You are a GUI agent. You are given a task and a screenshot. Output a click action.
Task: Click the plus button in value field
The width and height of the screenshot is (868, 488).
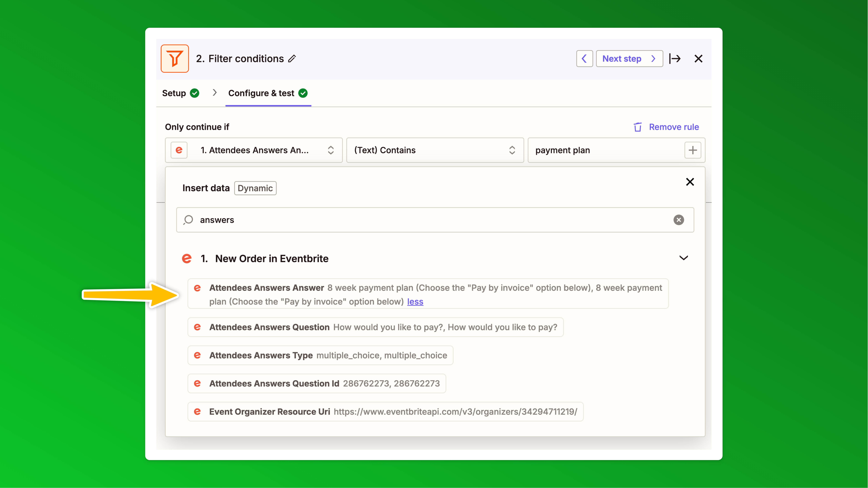pos(693,150)
